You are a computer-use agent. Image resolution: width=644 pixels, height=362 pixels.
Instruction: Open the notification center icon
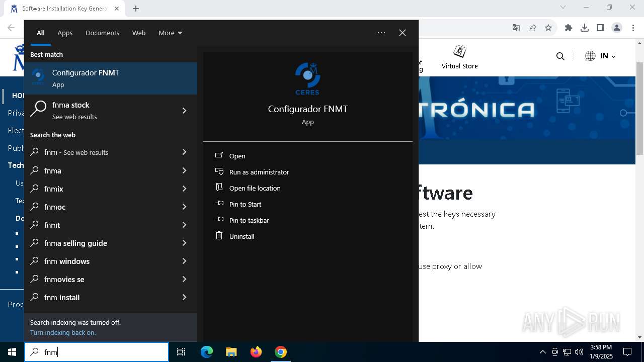(627, 352)
